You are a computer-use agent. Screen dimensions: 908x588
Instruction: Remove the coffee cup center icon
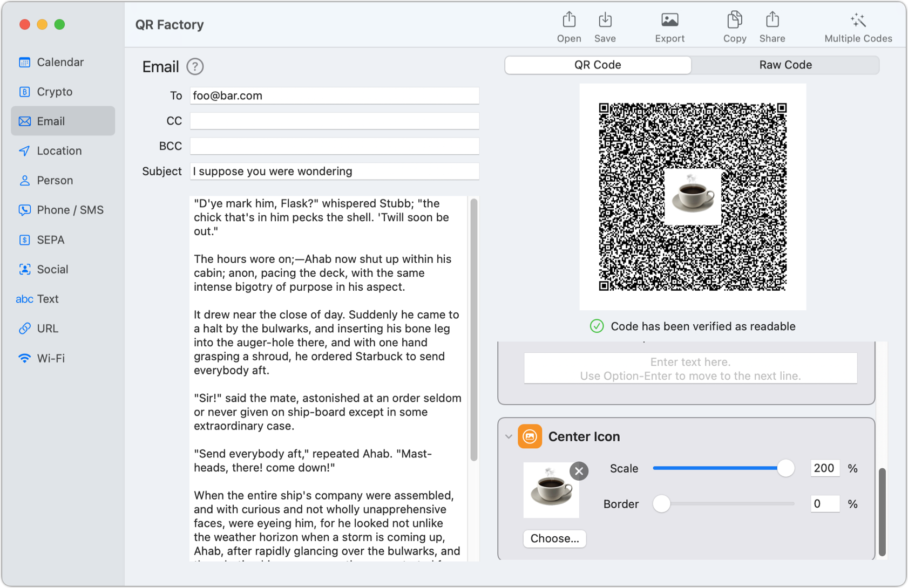point(579,471)
